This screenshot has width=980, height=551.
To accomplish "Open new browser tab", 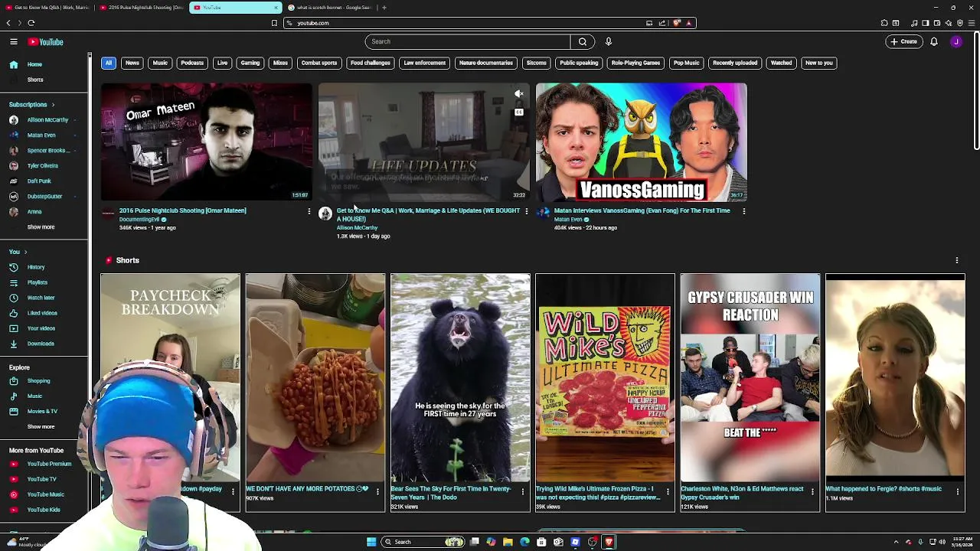I will point(384,8).
